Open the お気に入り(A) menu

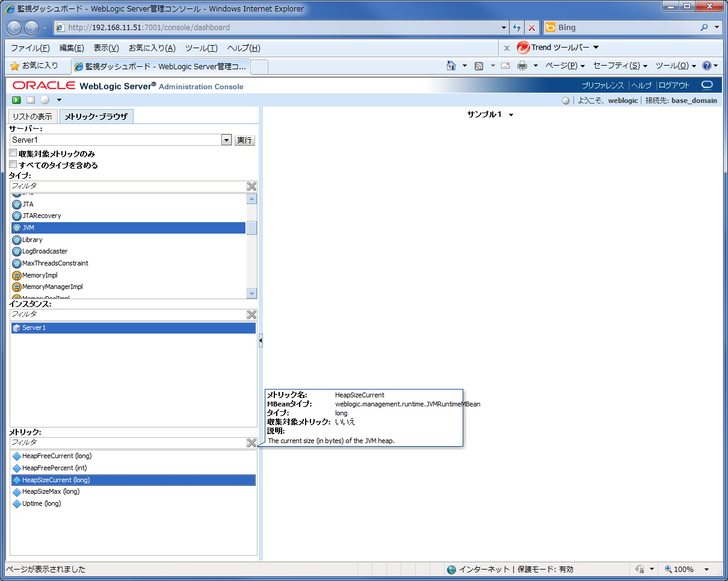pos(152,48)
